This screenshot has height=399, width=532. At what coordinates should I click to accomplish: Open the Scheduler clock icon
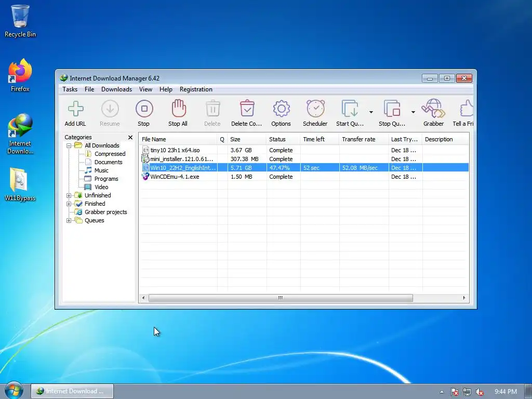tap(315, 109)
